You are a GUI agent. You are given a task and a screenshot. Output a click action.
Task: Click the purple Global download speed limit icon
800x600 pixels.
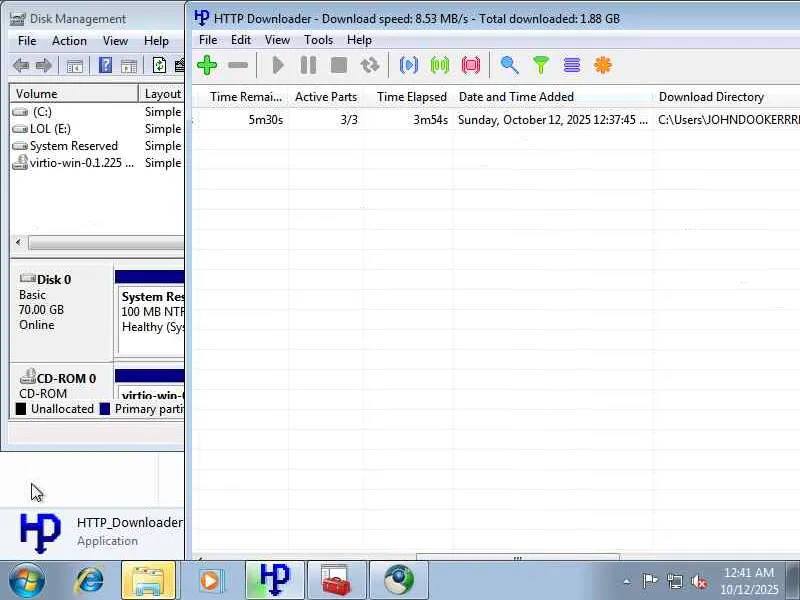click(572, 65)
